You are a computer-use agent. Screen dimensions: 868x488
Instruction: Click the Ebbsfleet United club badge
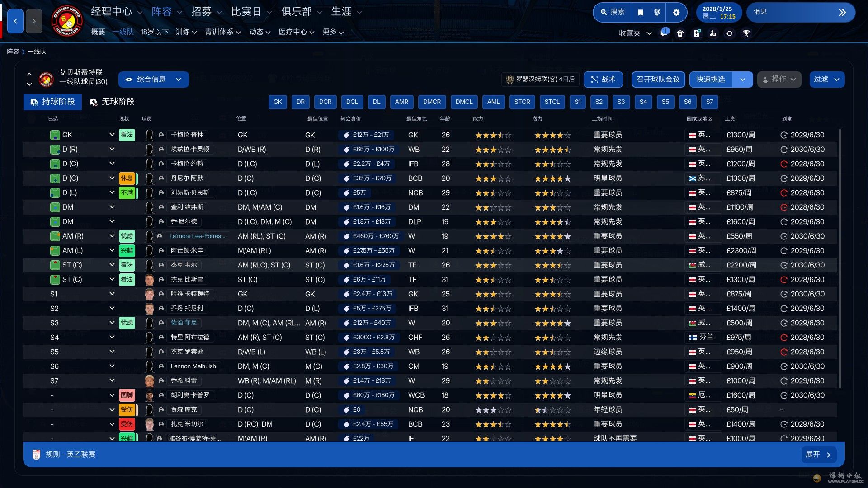click(66, 21)
